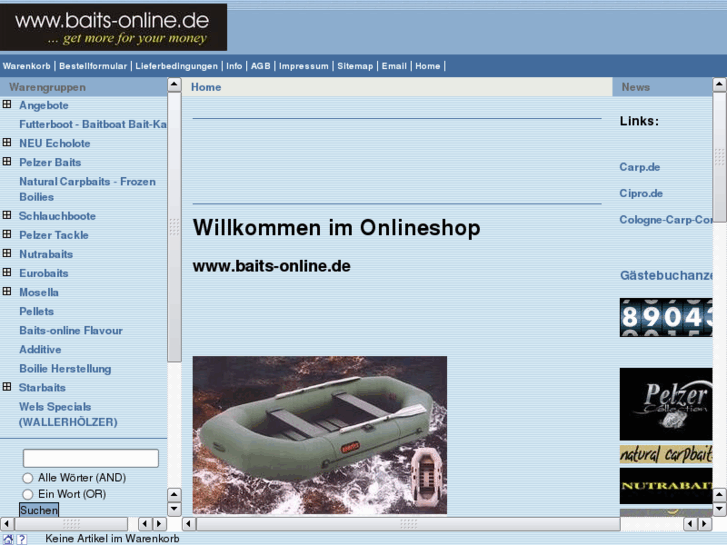Click News panel scroll down arrow at bottom

coord(720,509)
